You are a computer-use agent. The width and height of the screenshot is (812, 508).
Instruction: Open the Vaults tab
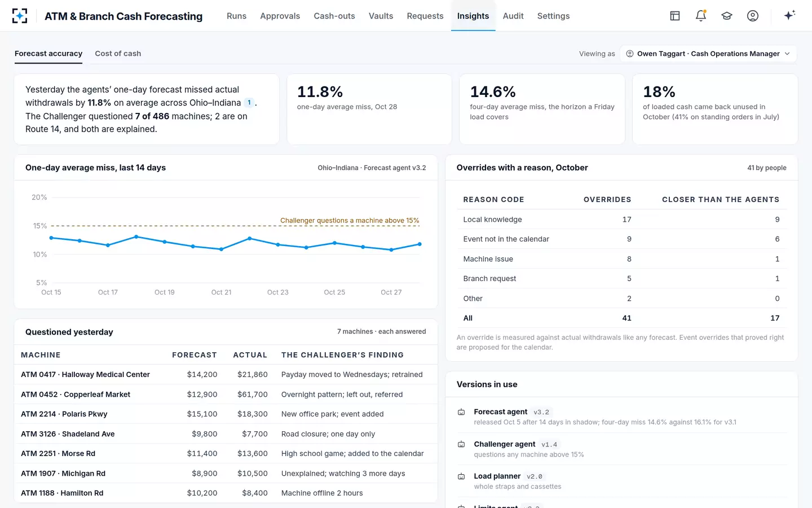coord(381,16)
